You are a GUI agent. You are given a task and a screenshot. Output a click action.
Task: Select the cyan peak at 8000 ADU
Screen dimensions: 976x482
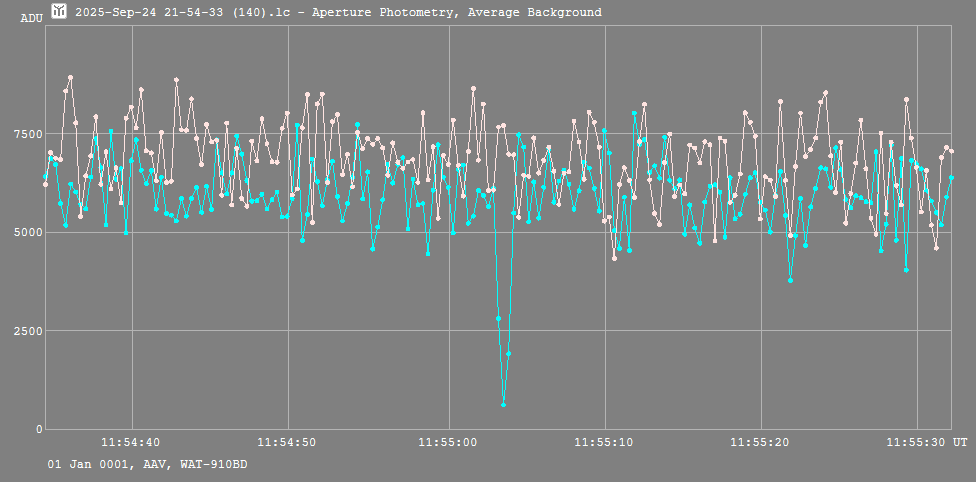point(634,113)
